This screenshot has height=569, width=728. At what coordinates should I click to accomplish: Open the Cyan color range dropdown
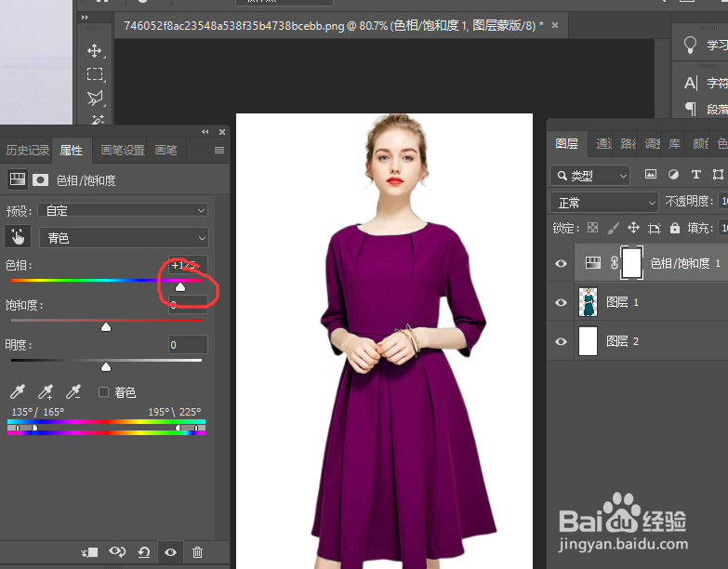(x=124, y=238)
